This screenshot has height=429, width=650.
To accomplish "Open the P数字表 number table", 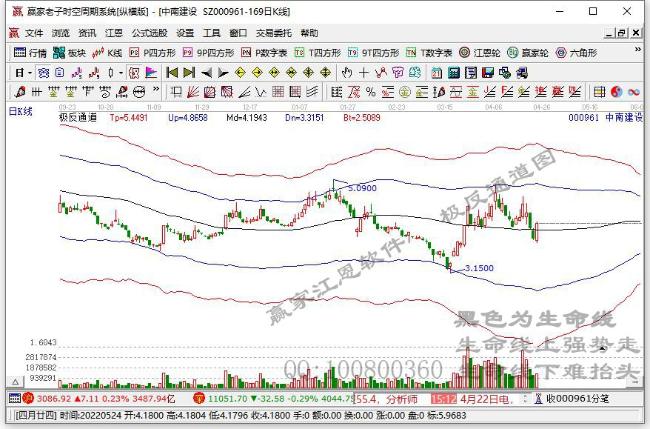I will click(x=264, y=53).
